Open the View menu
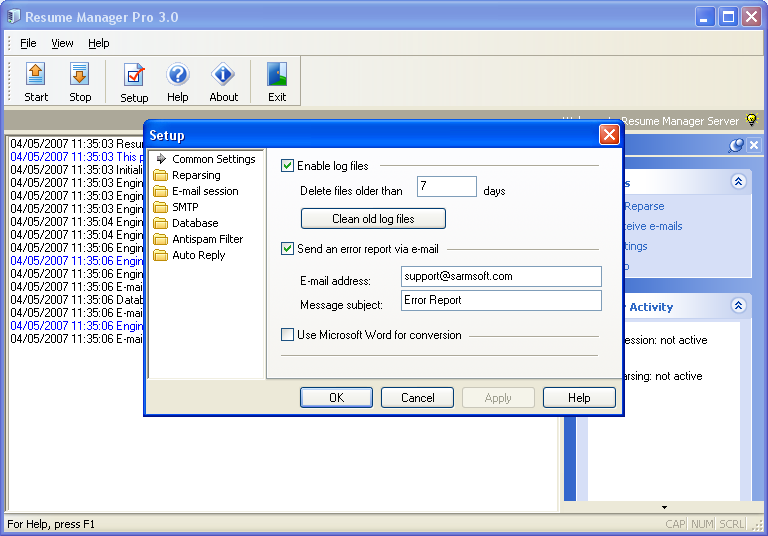This screenshot has width=768, height=536. 62,43
